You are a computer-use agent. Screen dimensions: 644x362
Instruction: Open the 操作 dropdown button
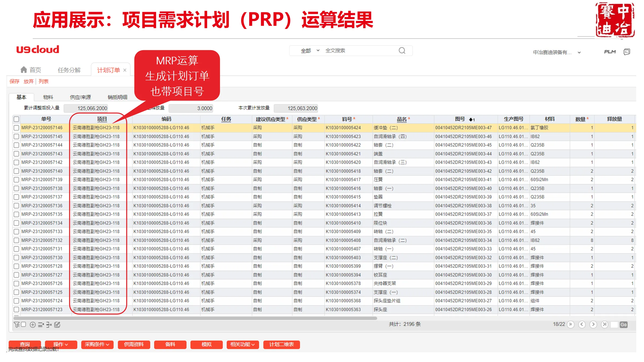click(x=61, y=344)
